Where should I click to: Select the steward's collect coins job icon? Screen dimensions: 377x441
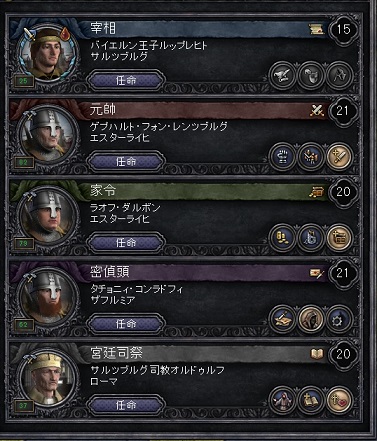pyautogui.click(x=282, y=238)
